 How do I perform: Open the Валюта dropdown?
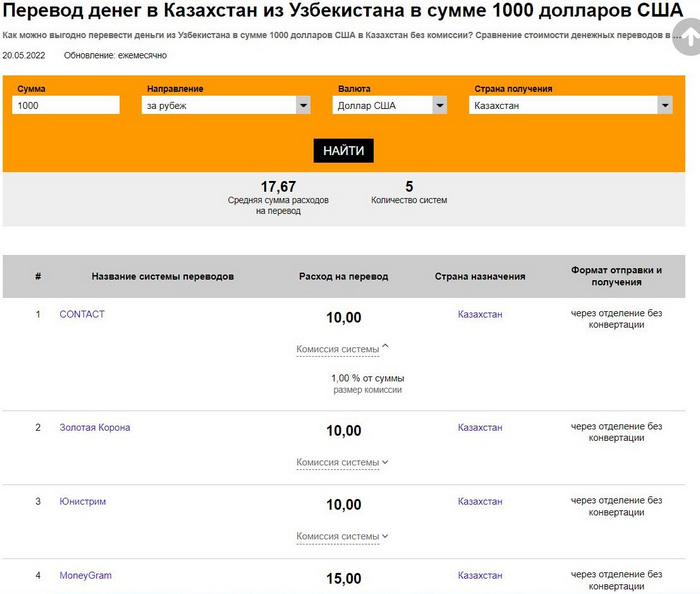390,105
